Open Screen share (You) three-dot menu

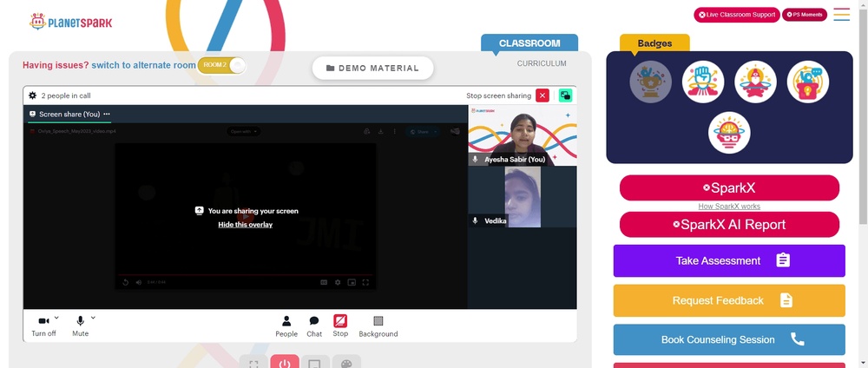[107, 114]
